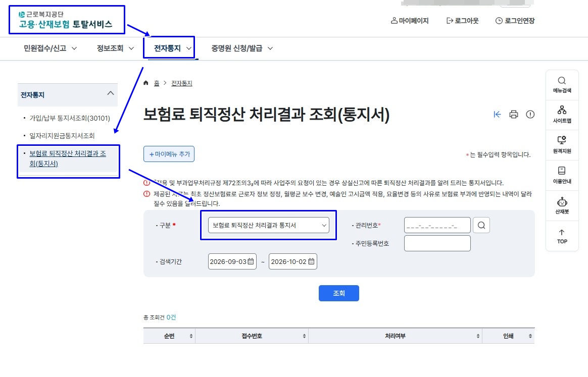The height and width of the screenshot is (377, 588).
Task: Sort table by 순번 column
Action: 191,336
